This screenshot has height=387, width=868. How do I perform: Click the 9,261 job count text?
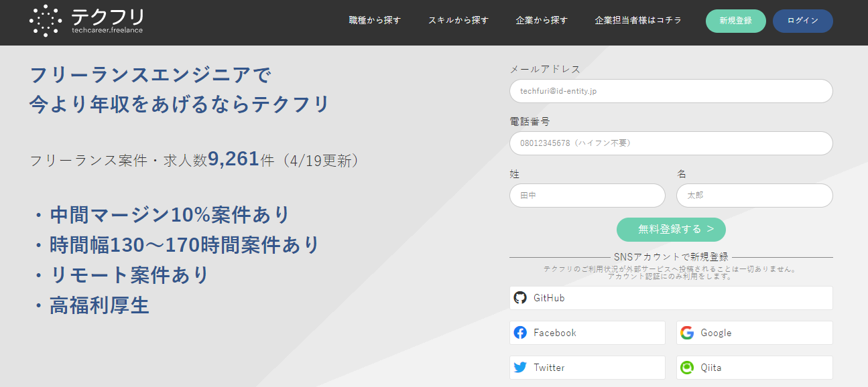click(x=233, y=159)
